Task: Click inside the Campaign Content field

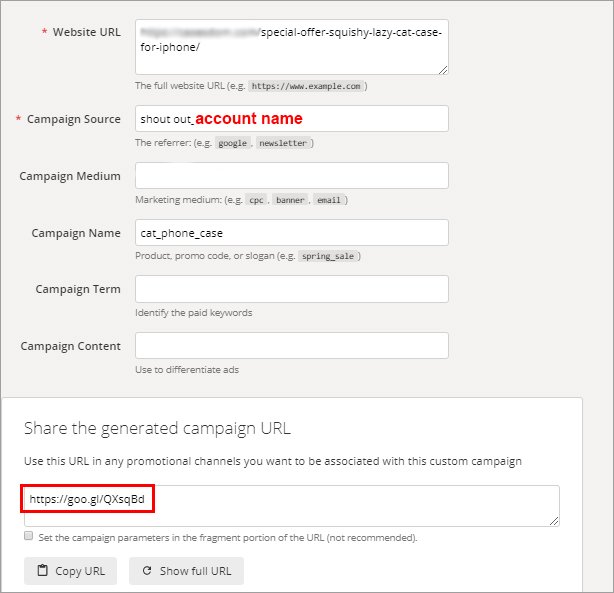Action: click(x=291, y=346)
